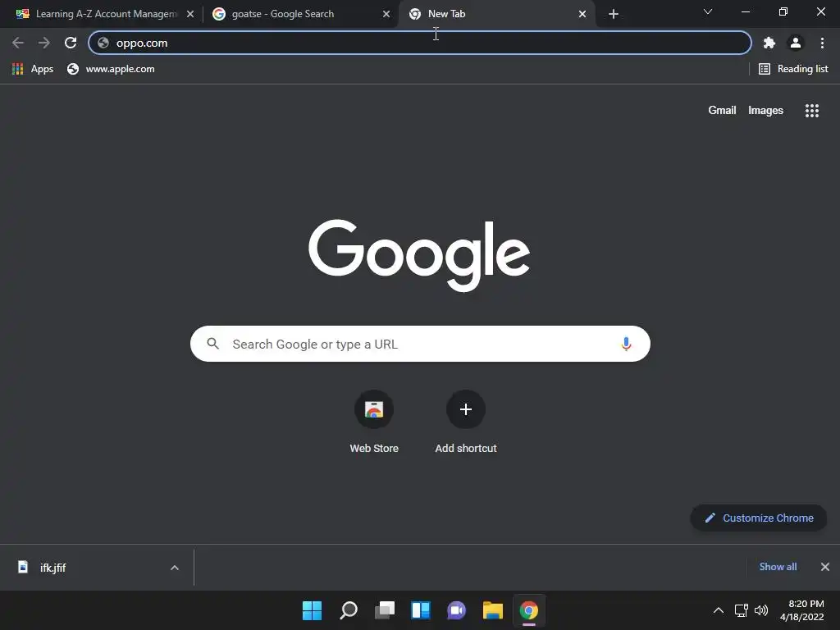The height and width of the screenshot is (630, 840).
Task: Click the Google logo
Action: 419,254
